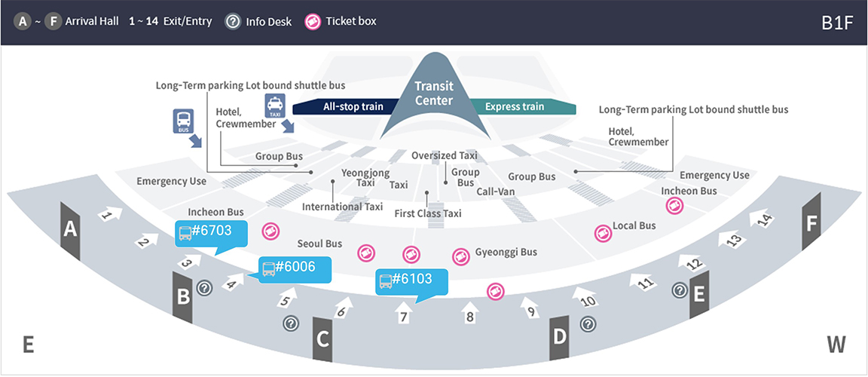Open the #6103 bus callout
The image size is (868, 377).
tap(411, 281)
